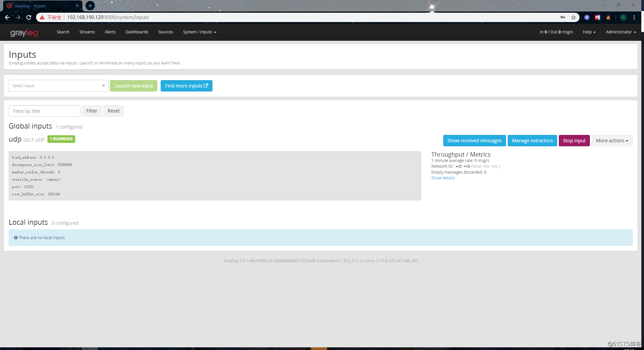Expand the System / Inputs menu
The height and width of the screenshot is (350, 644).
click(x=200, y=32)
